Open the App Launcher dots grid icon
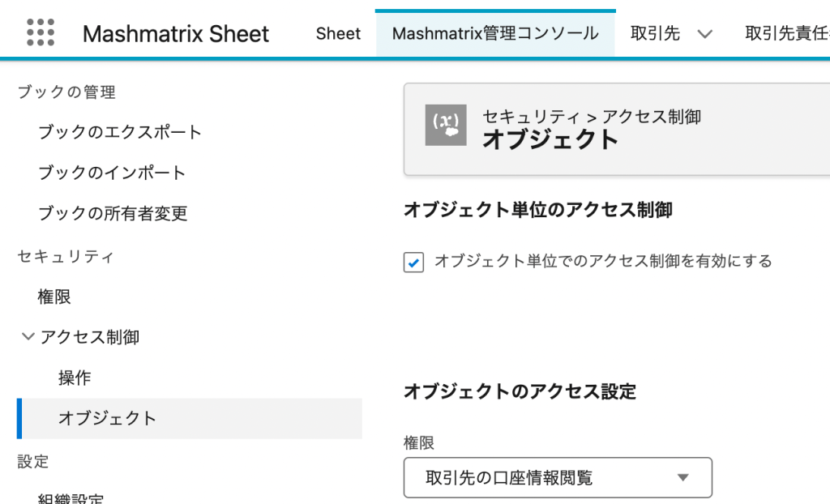This screenshot has height=504, width=830. coord(41,33)
